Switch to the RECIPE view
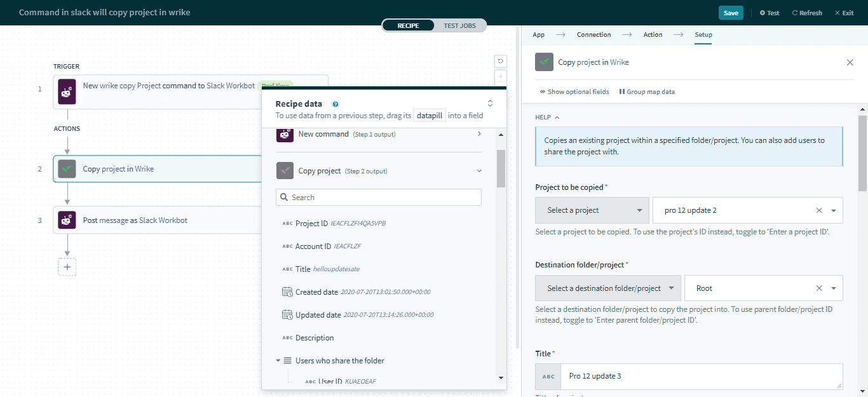Image resolution: width=868 pixels, height=397 pixels. tap(408, 25)
